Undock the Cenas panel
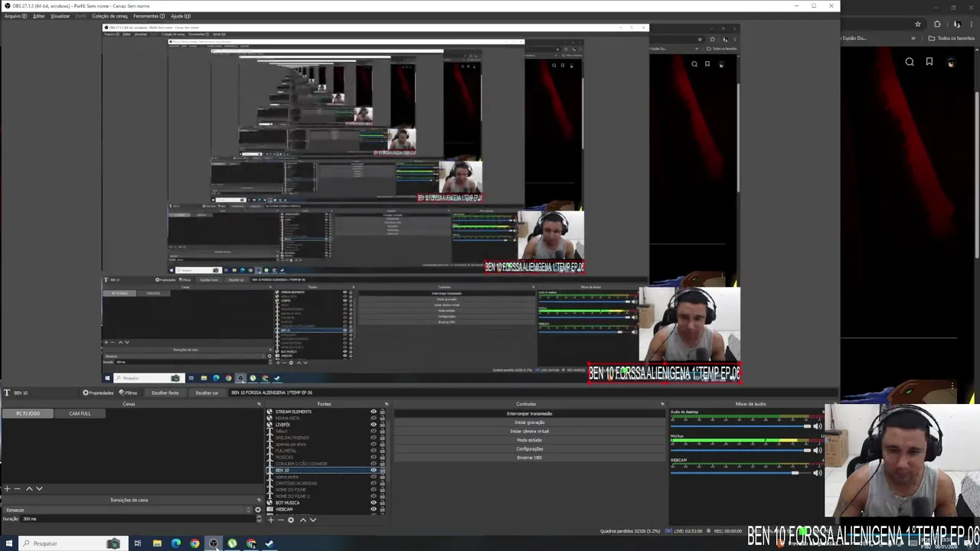Image resolution: width=980 pixels, height=551 pixels. point(259,404)
